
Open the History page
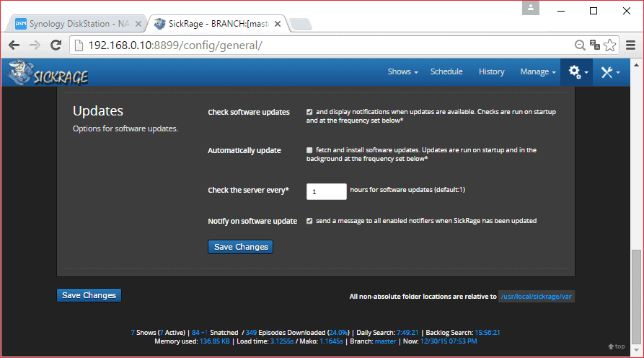tap(491, 71)
